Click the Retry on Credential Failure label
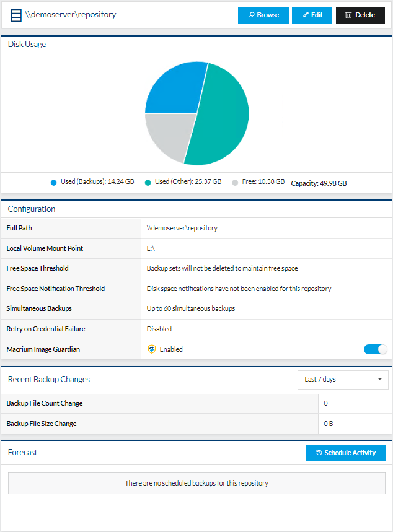This screenshot has height=532, width=393. click(x=46, y=329)
